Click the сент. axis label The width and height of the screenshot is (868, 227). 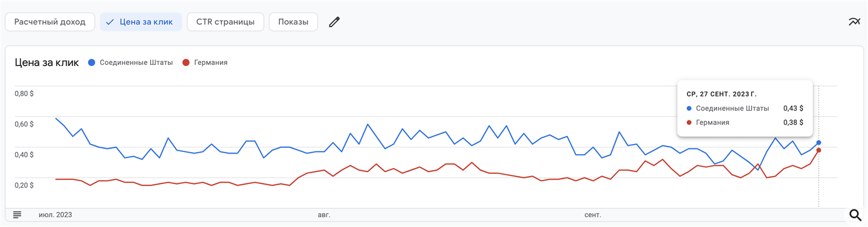click(593, 215)
